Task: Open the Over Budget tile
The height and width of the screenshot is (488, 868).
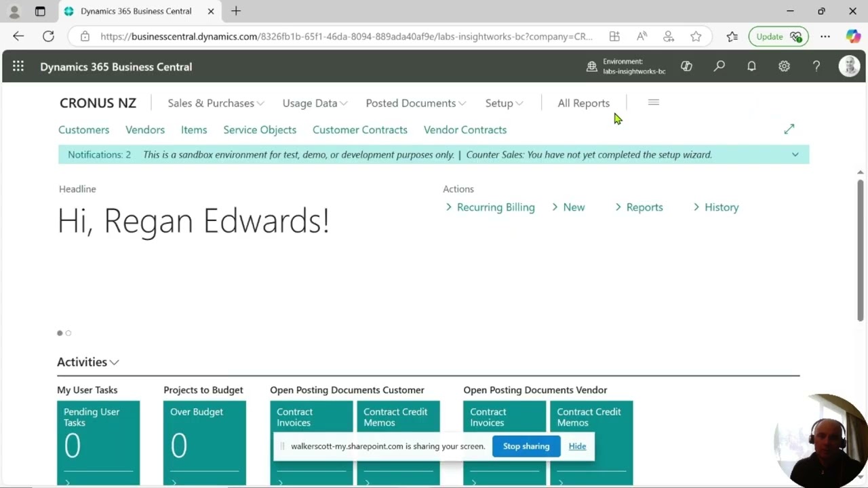Action: (x=205, y=443)
